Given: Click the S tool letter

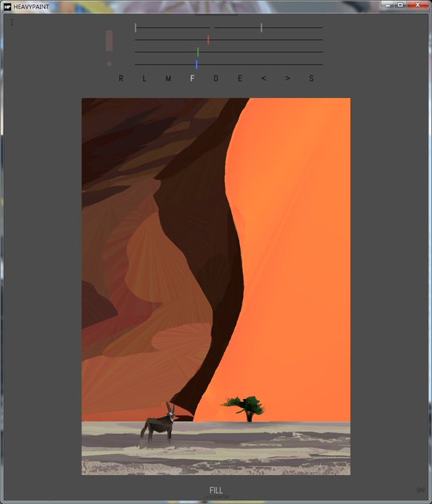Looking at the screenshot, I should click(x=311, y=78).
